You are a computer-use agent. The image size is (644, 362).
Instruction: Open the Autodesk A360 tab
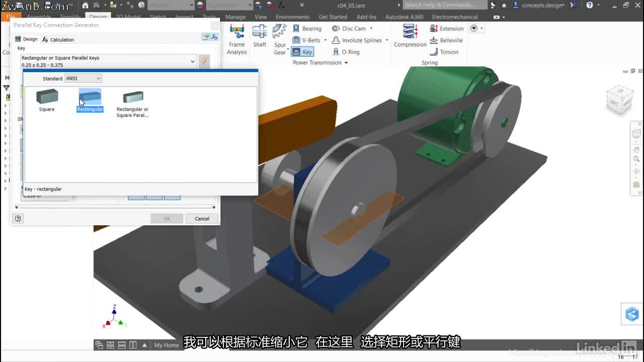[x=404, y=17]
